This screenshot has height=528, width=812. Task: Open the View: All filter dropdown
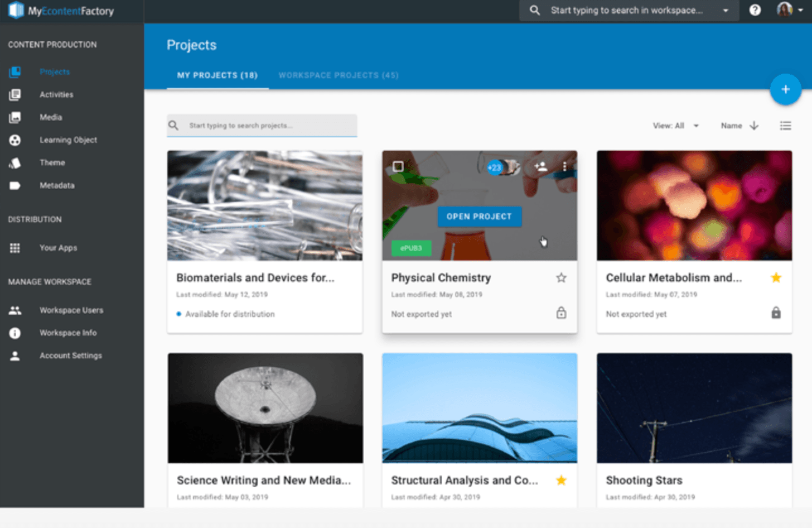[676, 126]
